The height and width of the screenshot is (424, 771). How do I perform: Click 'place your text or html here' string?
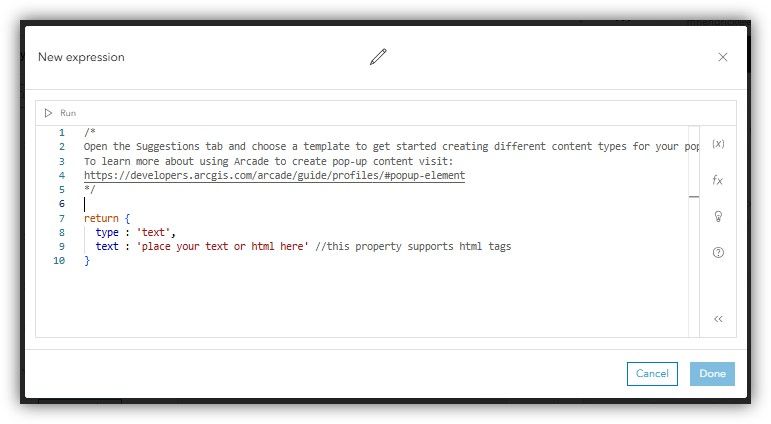223,246
